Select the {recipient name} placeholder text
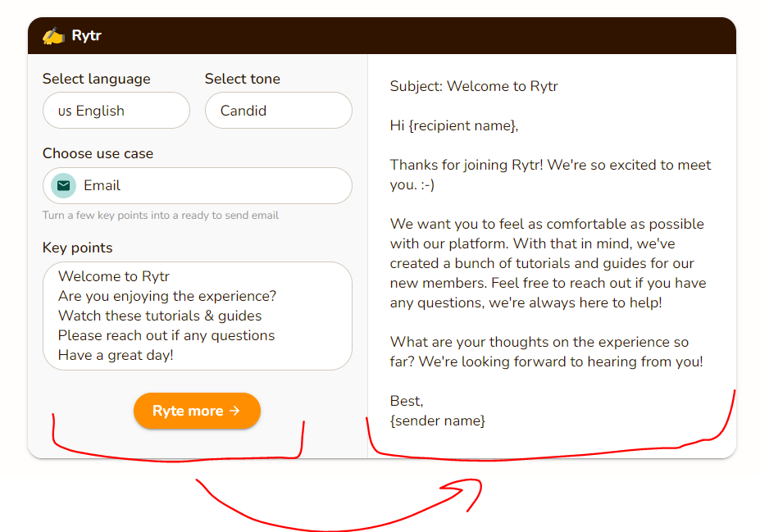Viewport: 760px width, 532px height. pyautogui.click(x=462, y=125)
